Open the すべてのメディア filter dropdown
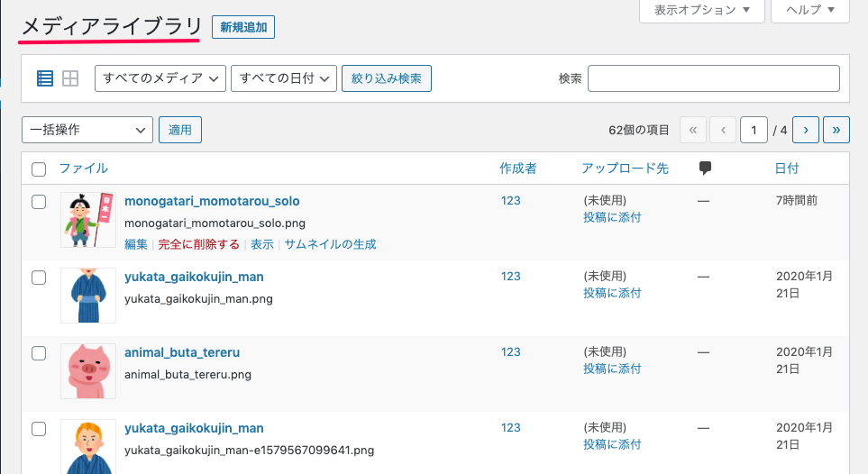868x474 pixels. coord(160,78)
